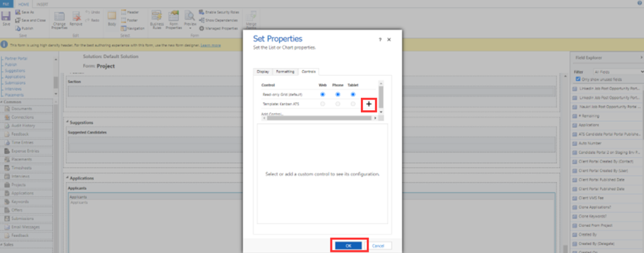Click the controls list horizontal scrollbar
Image resolution: width=644 pixels, height=253 pixels.
pyautogui.click(x=319, y=118)
